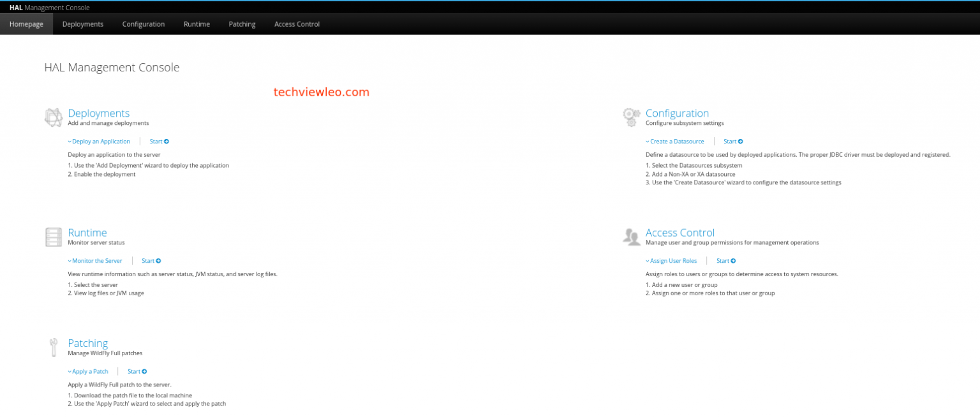Switch to the Deployments tab
Screen dimensions: 980x419
82,24
